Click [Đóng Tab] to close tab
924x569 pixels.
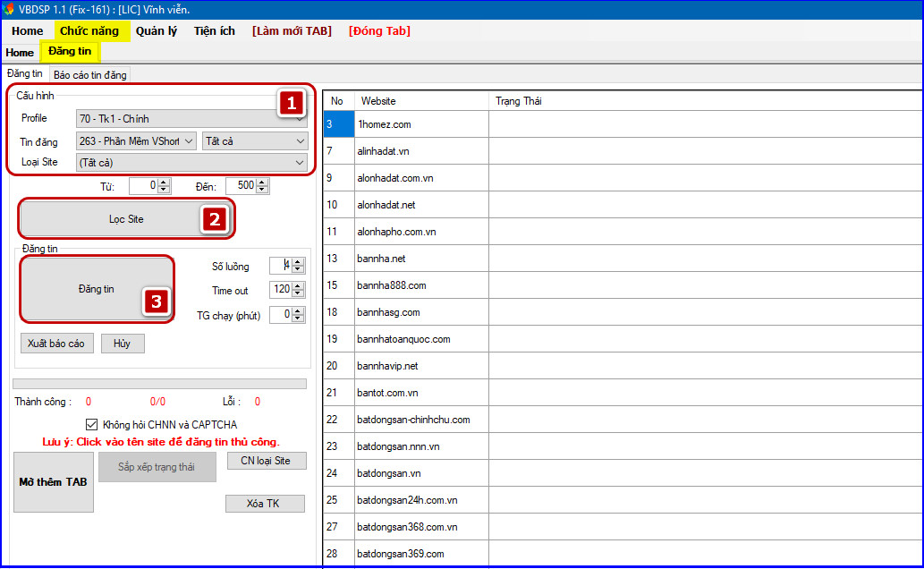tap(379, 31)
